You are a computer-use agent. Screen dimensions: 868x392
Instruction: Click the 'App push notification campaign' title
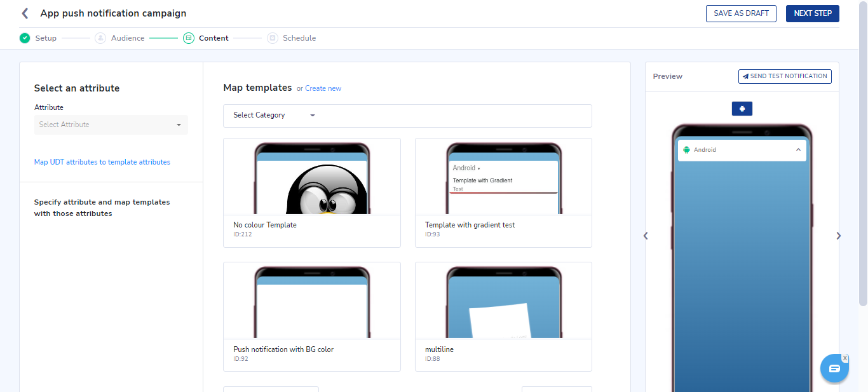coord(113,13)
